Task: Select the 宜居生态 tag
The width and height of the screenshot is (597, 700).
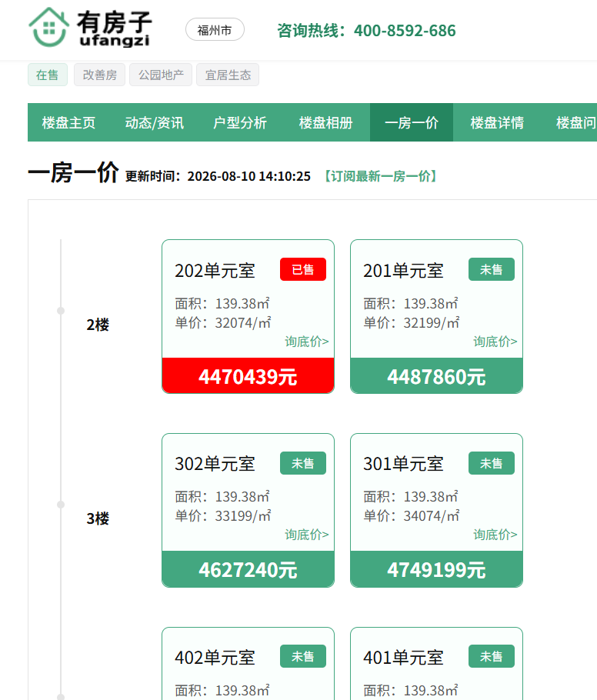Action: point(228,75)
